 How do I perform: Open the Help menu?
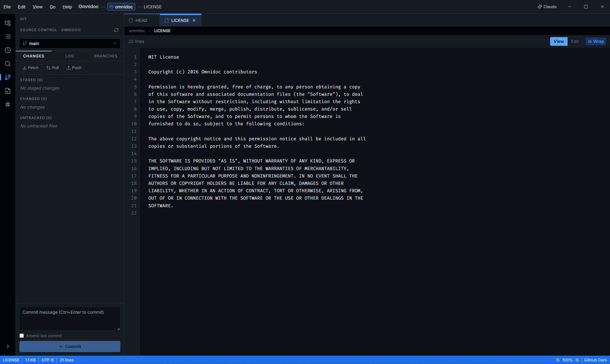pyautogui.click(x=67, y=7)
